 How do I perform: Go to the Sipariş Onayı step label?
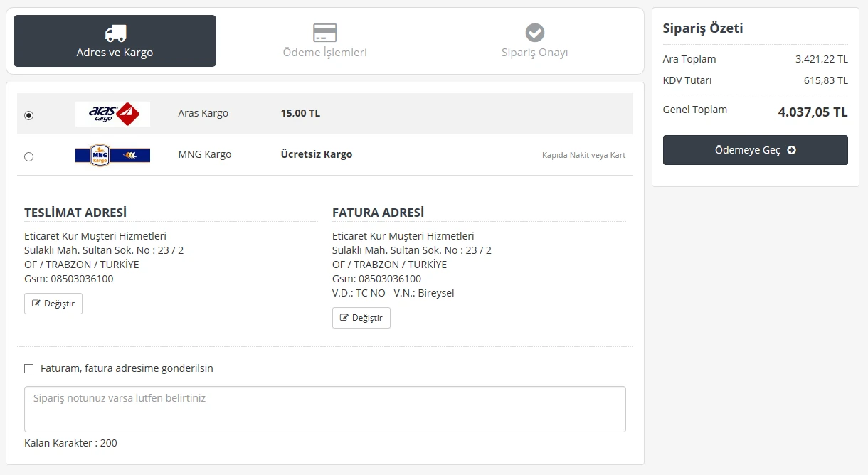(x=534, y=53)
